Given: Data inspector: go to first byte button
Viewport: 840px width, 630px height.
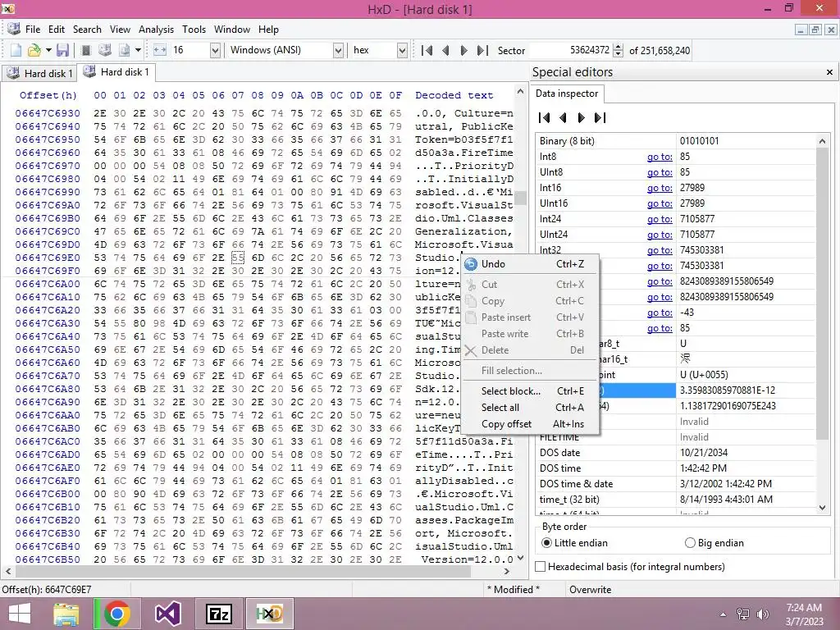Looking at the screenshot, I should (x=545, y=118).
